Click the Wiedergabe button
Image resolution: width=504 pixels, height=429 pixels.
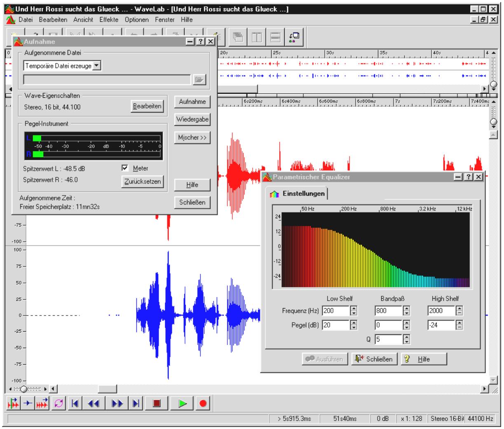pyautogui.click(x=192, y=120)
